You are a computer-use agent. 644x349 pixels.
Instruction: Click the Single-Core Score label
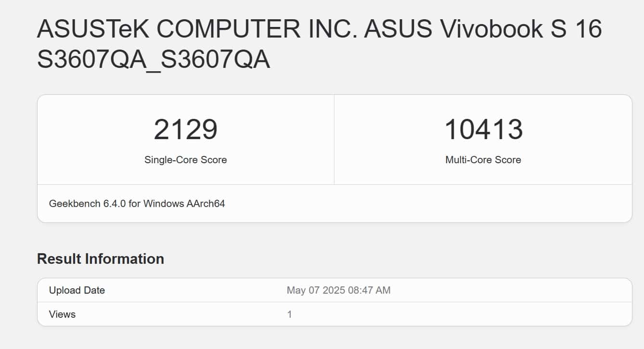click(x=185, y=160)
